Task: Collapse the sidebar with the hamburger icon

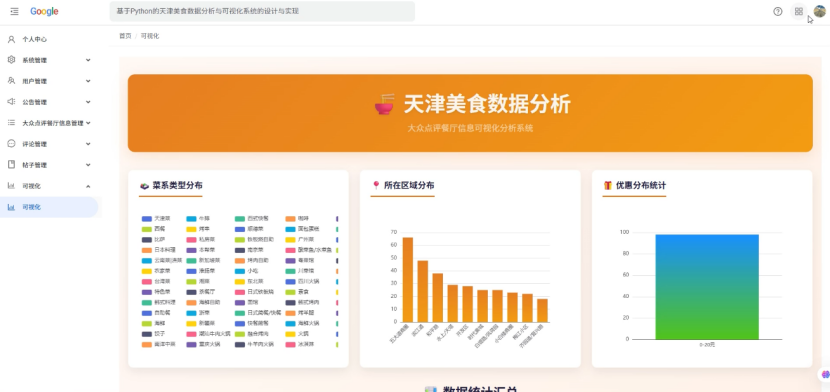Action: pos(14,11)
